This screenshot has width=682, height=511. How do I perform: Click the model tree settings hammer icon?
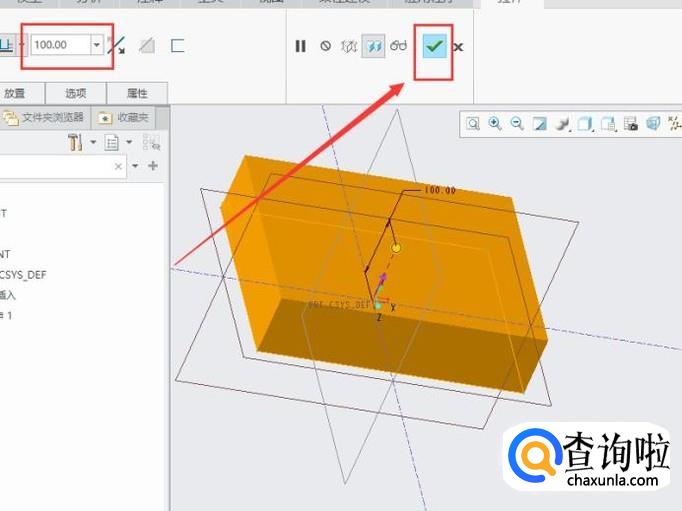coord(75,142)
